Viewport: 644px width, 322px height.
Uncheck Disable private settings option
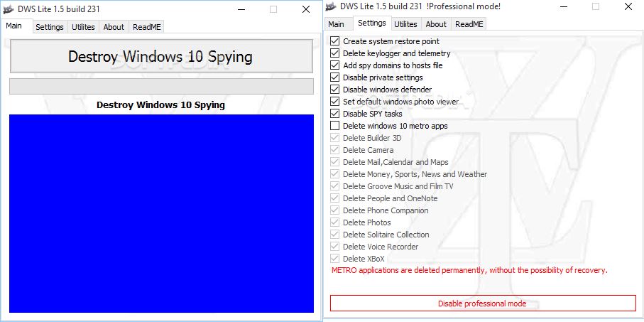(335, 77)
